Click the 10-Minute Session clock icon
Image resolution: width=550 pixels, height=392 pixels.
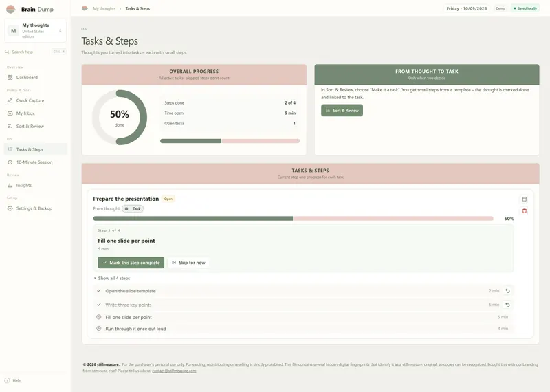click(x=10, y=162)
